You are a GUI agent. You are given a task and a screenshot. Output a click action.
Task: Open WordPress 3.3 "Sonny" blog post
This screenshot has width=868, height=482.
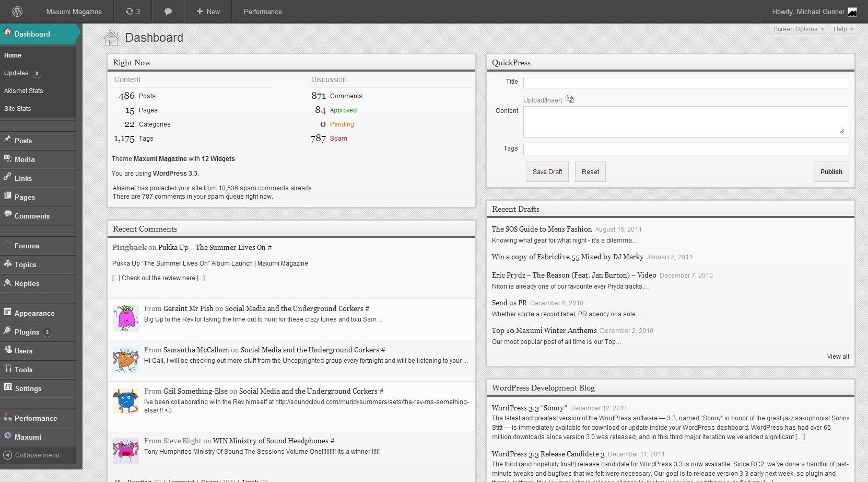pyautogui.click(x=529, y=408)
